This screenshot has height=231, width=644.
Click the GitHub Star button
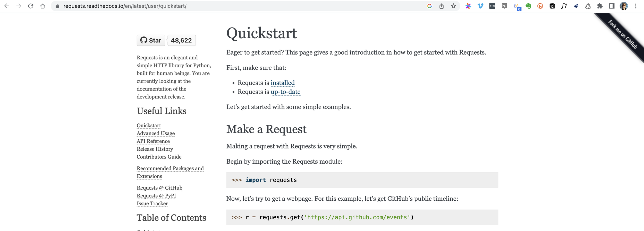[x=151, y=40]
